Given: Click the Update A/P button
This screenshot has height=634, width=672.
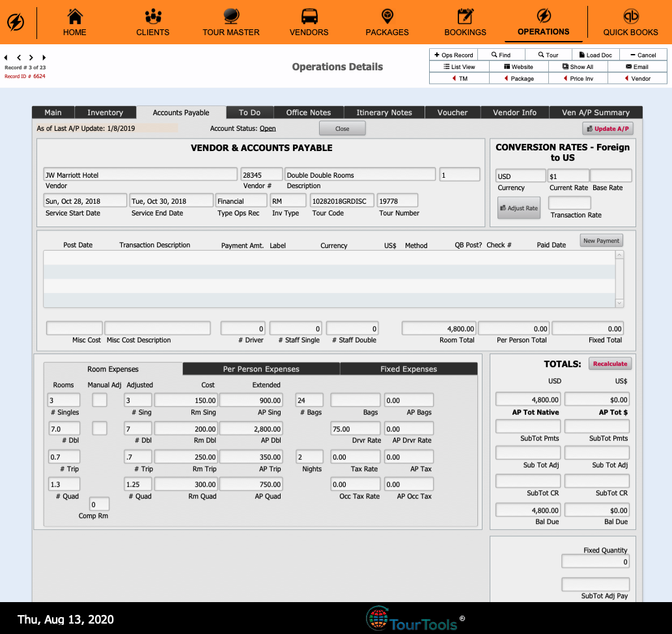Looking at the screenshot, I should pos(608,128).
